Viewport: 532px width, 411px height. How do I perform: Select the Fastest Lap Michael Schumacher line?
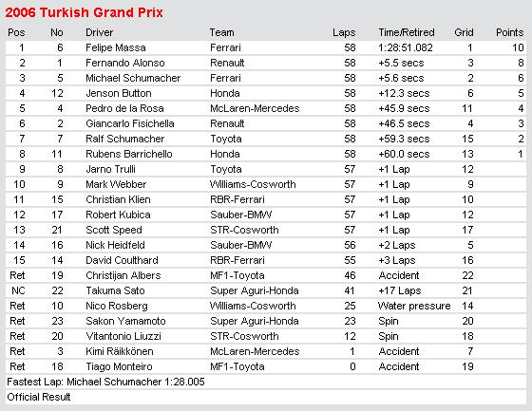pos(105,382)
